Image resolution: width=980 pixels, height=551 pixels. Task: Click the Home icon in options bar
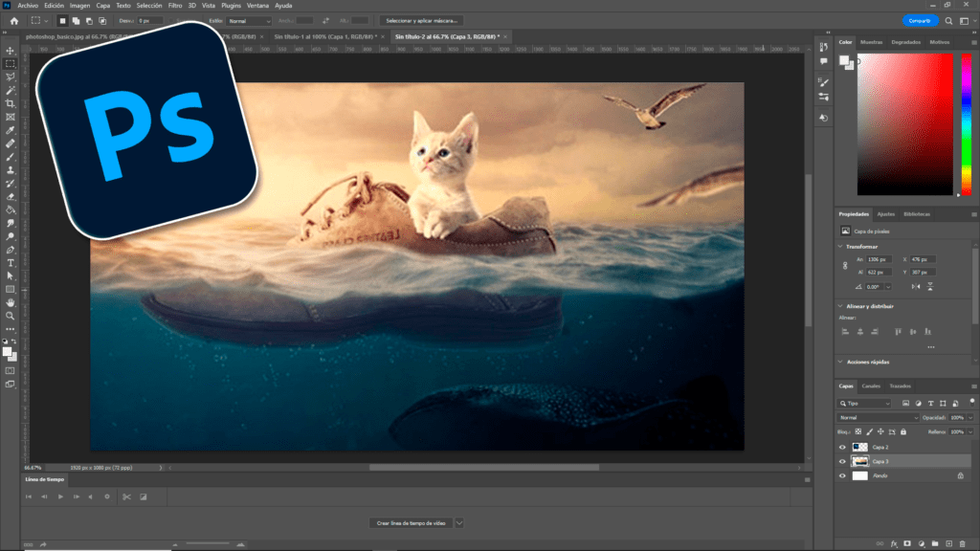[x=13, y=20]
